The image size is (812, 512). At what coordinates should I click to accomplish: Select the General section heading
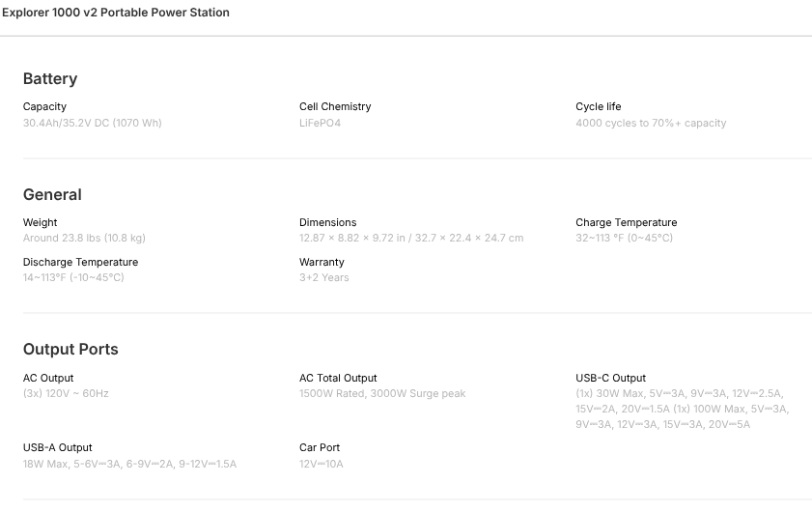[52, 194]
